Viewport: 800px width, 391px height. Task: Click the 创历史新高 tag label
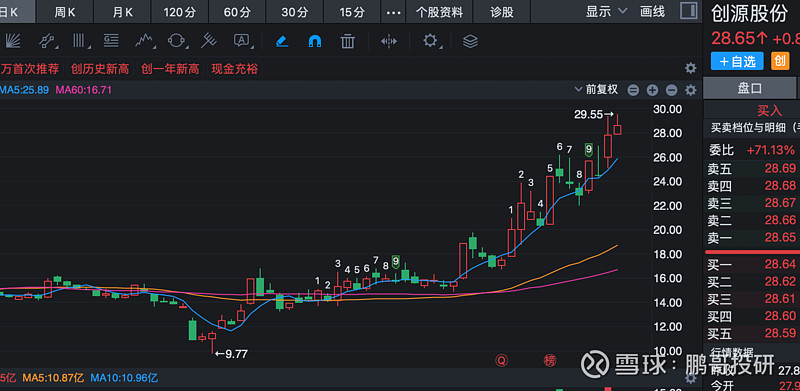[100, 69]
